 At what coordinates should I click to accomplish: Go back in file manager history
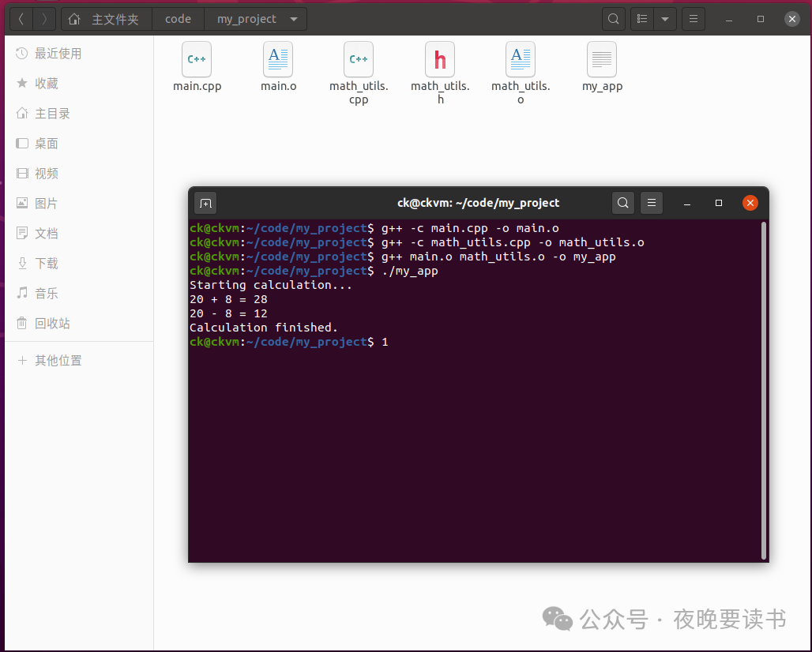click(21, 19)
